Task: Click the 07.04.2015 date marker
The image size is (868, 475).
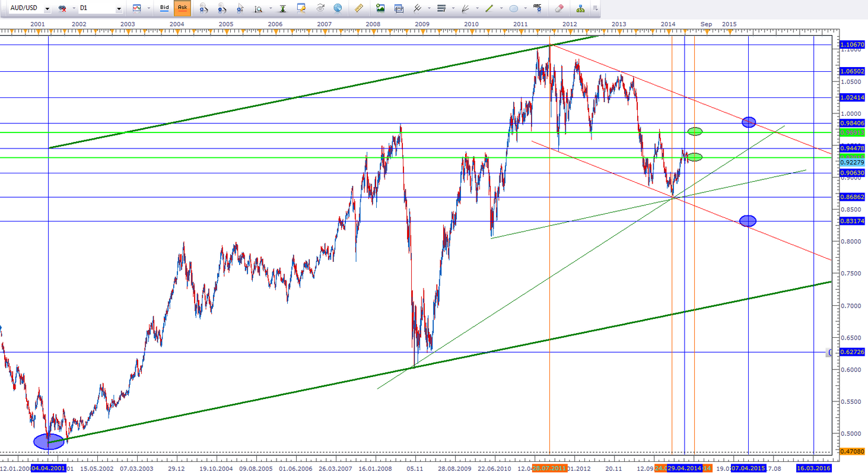Action: pos(748,468)
